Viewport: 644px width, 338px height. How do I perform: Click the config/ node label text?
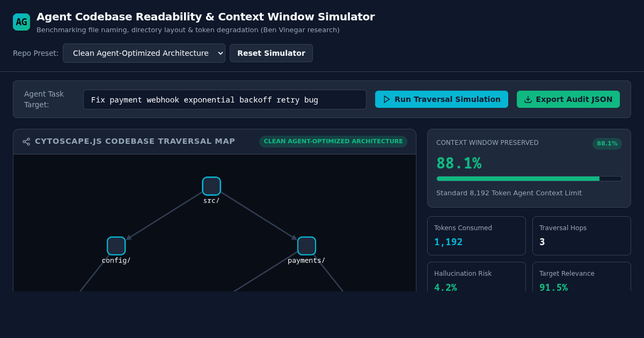tap(116, 260)
